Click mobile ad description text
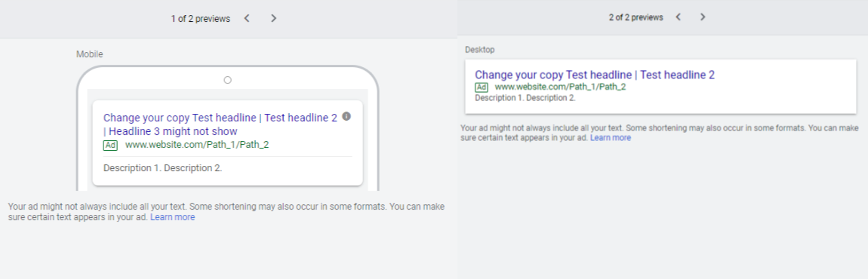Viewport: 868px width, 279px height. click(x=163, y=167)
